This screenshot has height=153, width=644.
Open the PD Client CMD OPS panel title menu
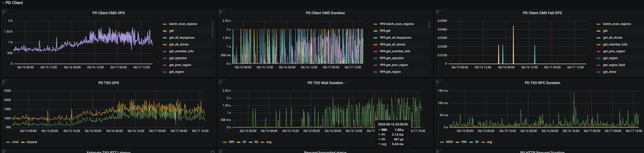[x=109, y=13]
